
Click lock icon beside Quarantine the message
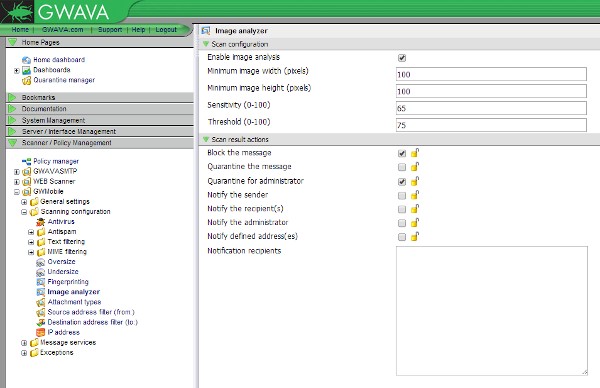click(415, 166)
